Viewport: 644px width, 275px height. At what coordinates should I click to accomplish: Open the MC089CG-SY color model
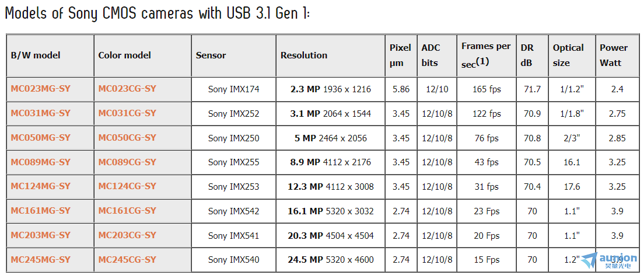click(127, 162)
